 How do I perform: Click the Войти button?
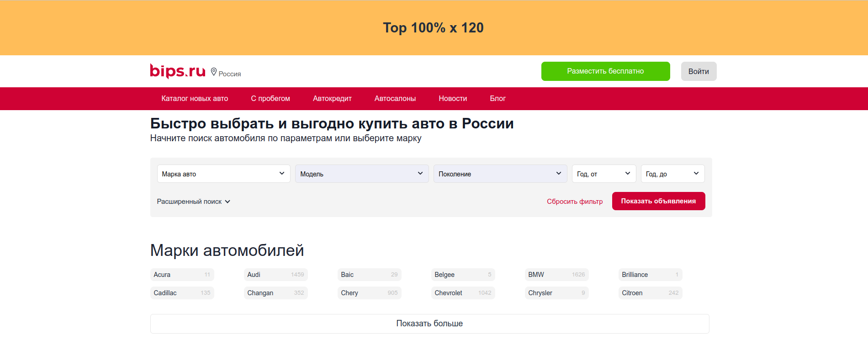pos(699,71)
